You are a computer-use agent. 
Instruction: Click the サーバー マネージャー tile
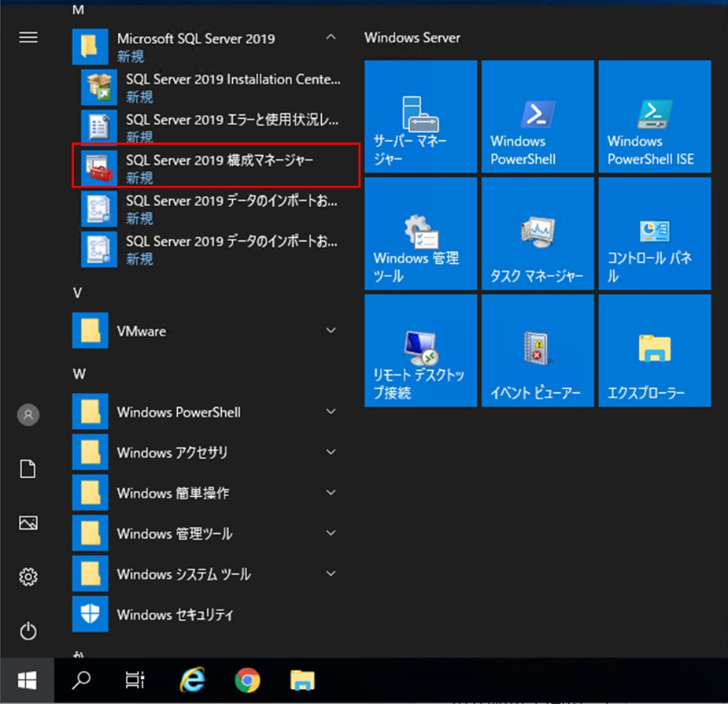420,117
